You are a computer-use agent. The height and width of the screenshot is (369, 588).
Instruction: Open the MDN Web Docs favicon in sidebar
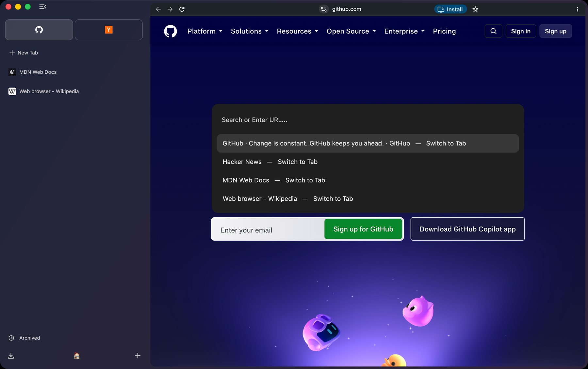tap(12, 72)
